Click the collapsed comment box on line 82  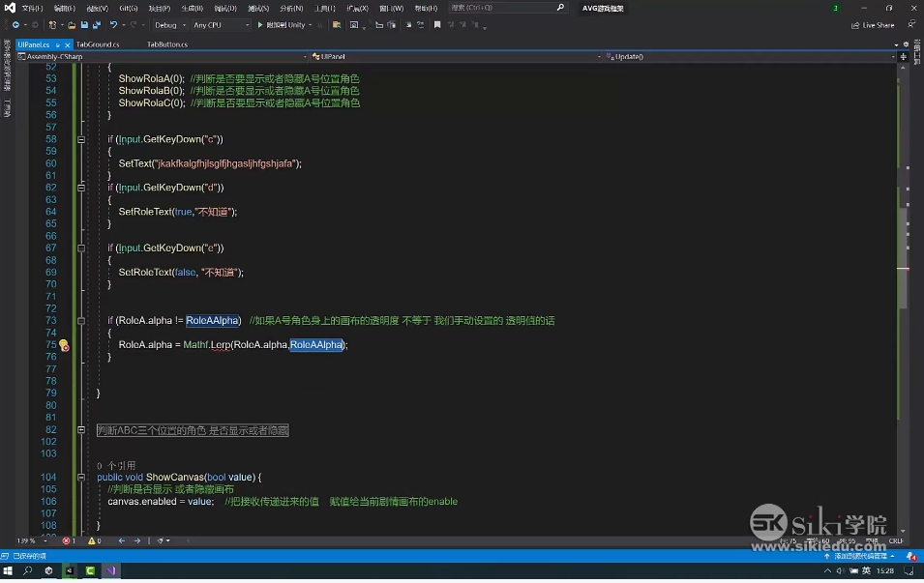pyautogui.click(x=193, y=430)
